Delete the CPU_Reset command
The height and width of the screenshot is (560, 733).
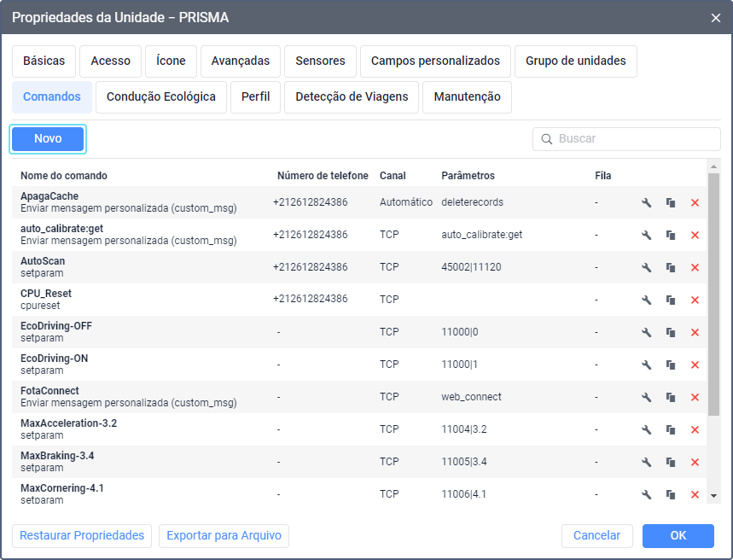[x=695, y=300]
